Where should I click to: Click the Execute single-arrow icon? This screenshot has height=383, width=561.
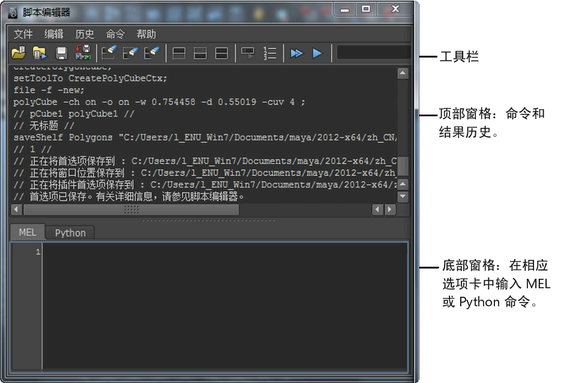pos(317,53)
